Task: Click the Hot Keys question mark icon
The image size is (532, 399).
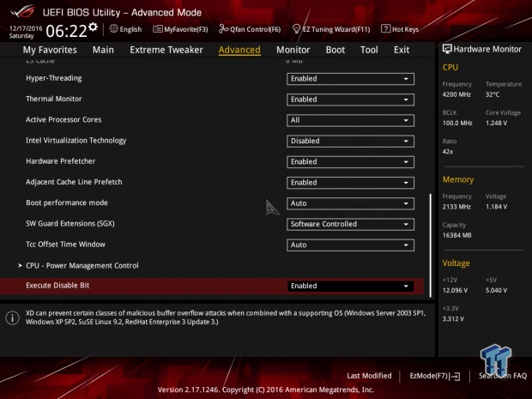Action: click(385, 28)
